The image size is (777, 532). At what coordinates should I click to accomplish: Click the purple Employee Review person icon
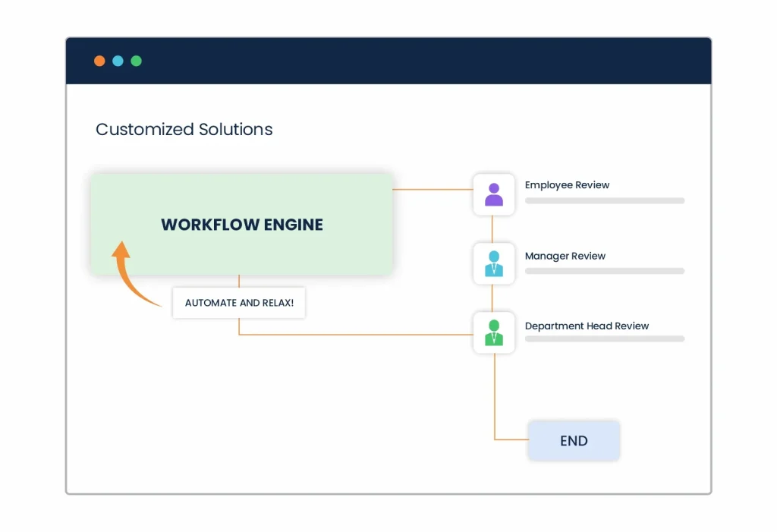(x=494, y=194)
